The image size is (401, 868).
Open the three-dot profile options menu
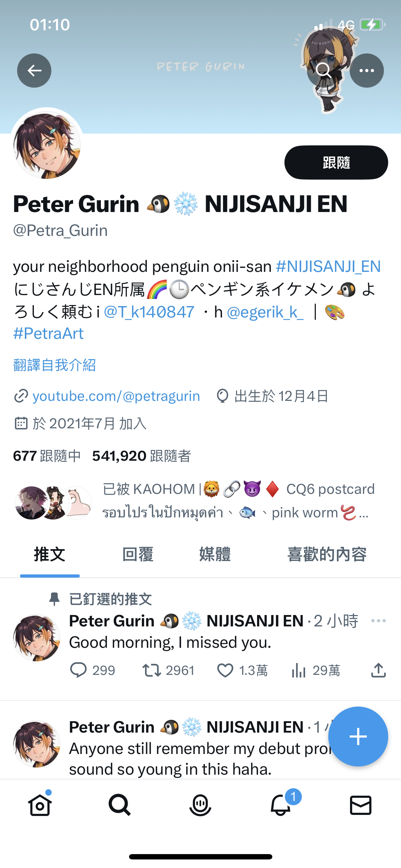[367, 71]
